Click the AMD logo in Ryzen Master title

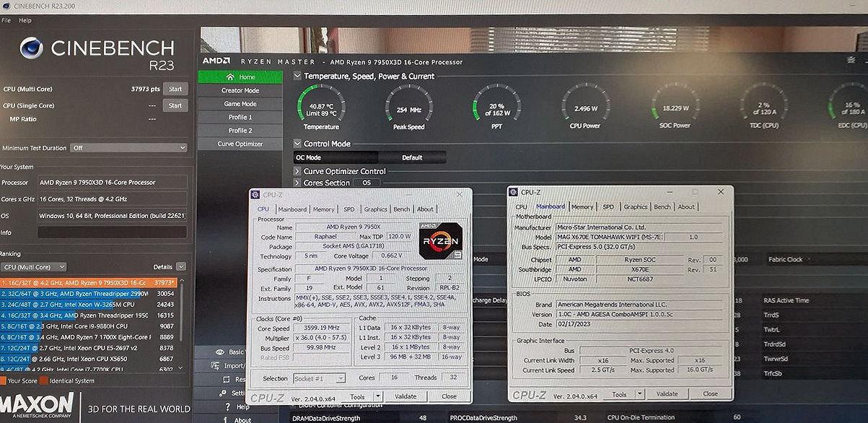pyautogui.click(x=216, y=61)
